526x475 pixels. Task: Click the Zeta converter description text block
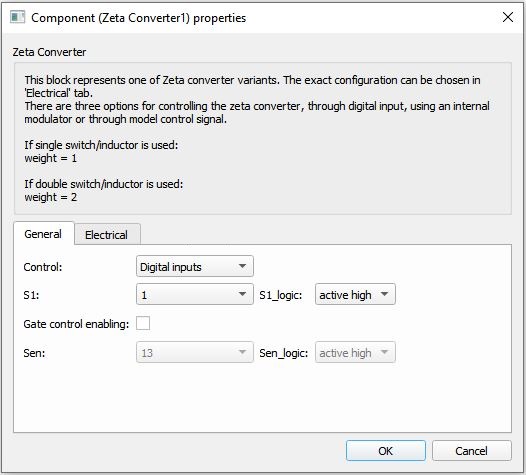257,138
